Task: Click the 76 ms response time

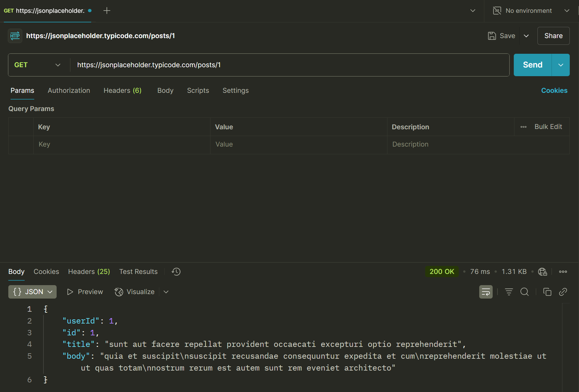Action: click(480, 272)
